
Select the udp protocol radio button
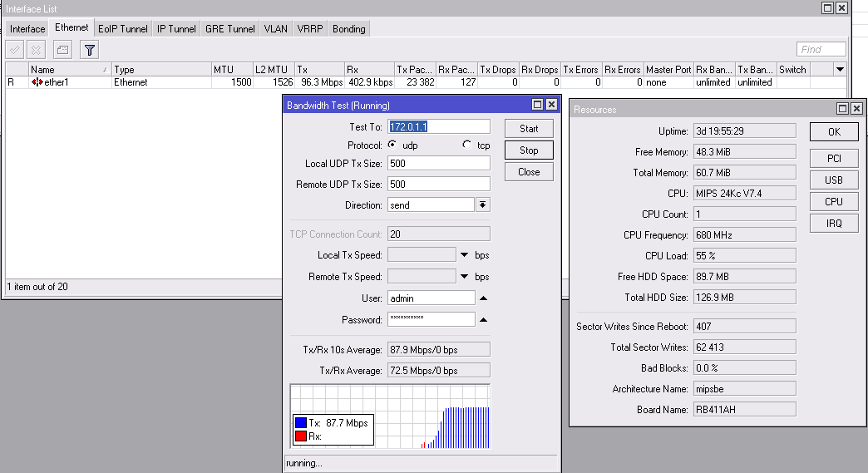[x=392, y=145]
